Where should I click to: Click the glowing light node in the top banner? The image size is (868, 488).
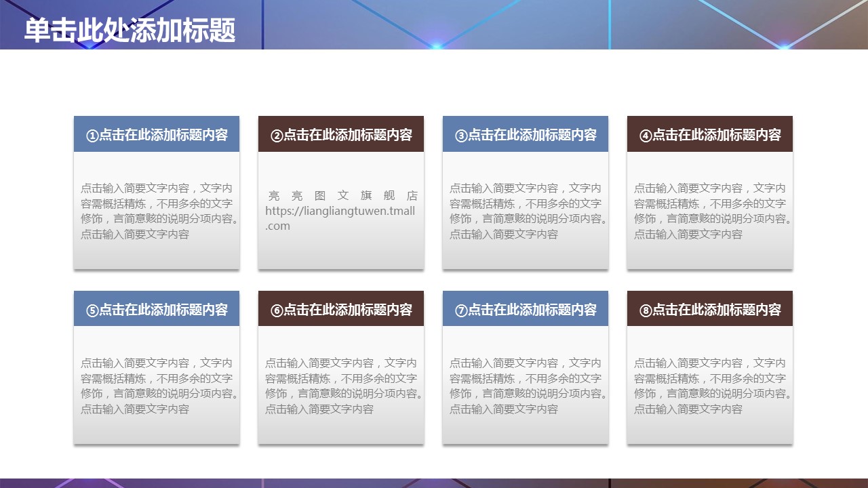point(437,45)
